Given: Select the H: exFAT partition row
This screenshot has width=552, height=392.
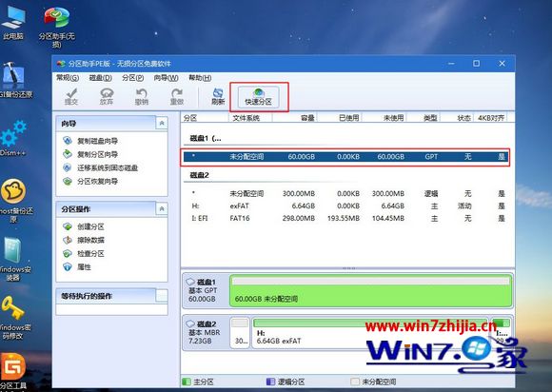Looking at the screenshot, I should [346, 206].
